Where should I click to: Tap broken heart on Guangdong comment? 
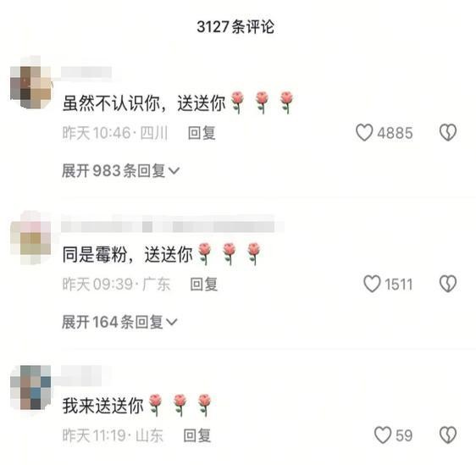pyautogui.click(x=448, y=284)
